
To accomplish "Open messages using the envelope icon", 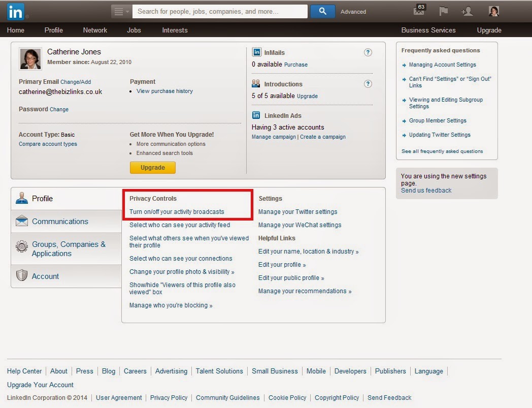I will (419, 11).
